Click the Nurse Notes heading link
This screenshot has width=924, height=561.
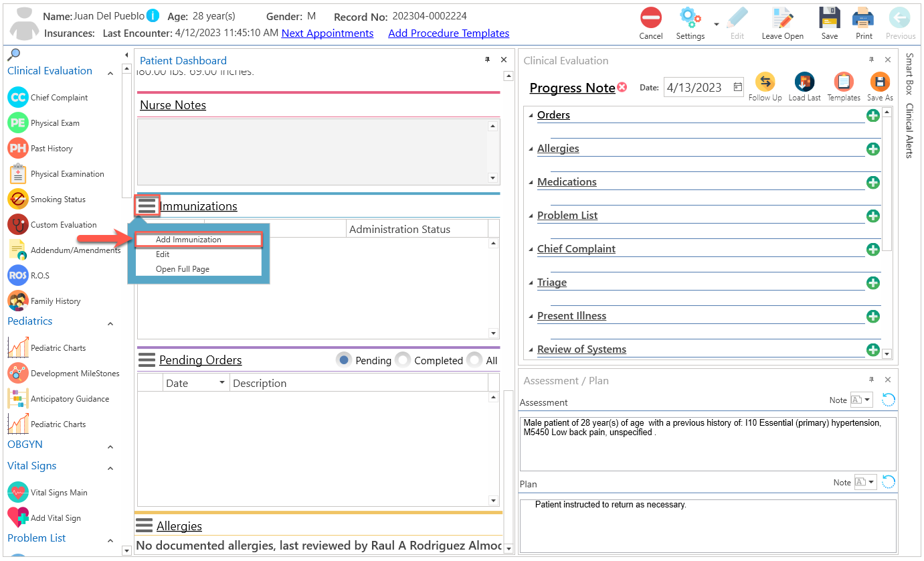point(173,105)
